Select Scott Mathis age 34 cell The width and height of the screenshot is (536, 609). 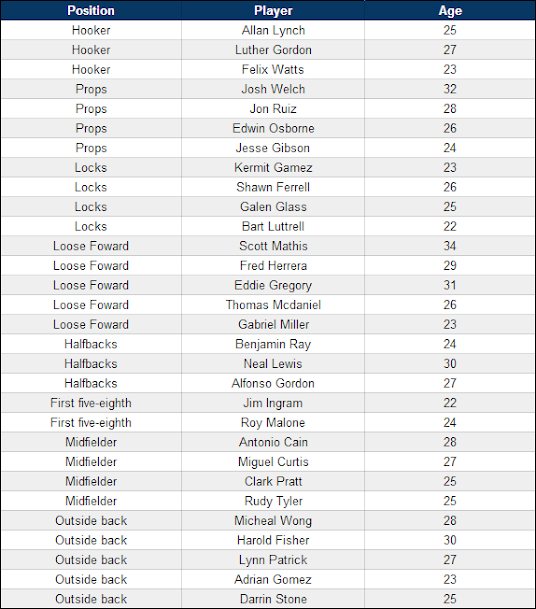click(x=450, y=246)
